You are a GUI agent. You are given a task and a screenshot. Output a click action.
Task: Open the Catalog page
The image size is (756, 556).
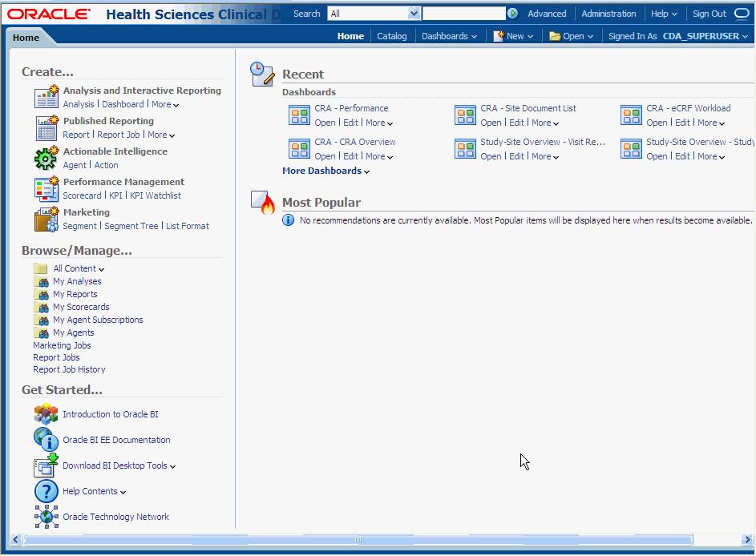pyautogui.click(x=391, y=36)
